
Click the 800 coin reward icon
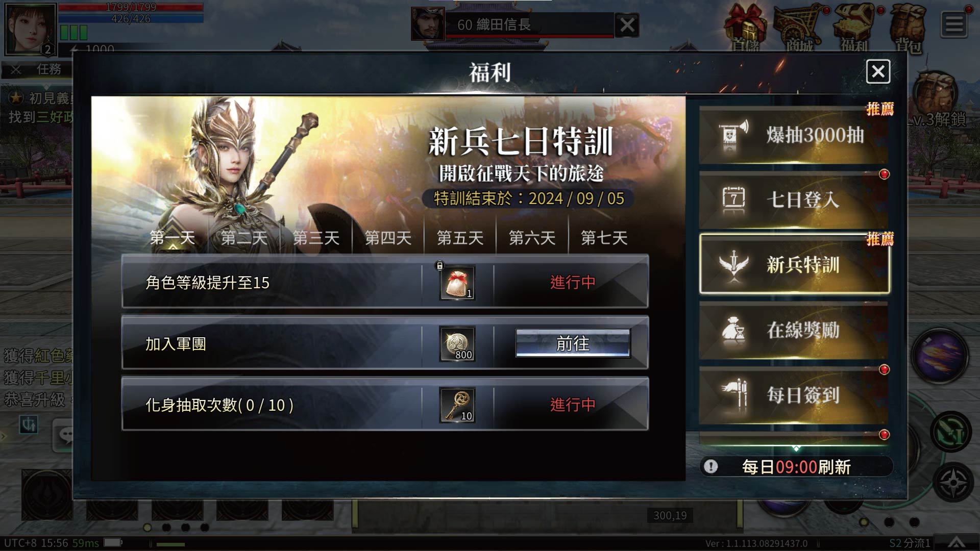click(457, 344)
